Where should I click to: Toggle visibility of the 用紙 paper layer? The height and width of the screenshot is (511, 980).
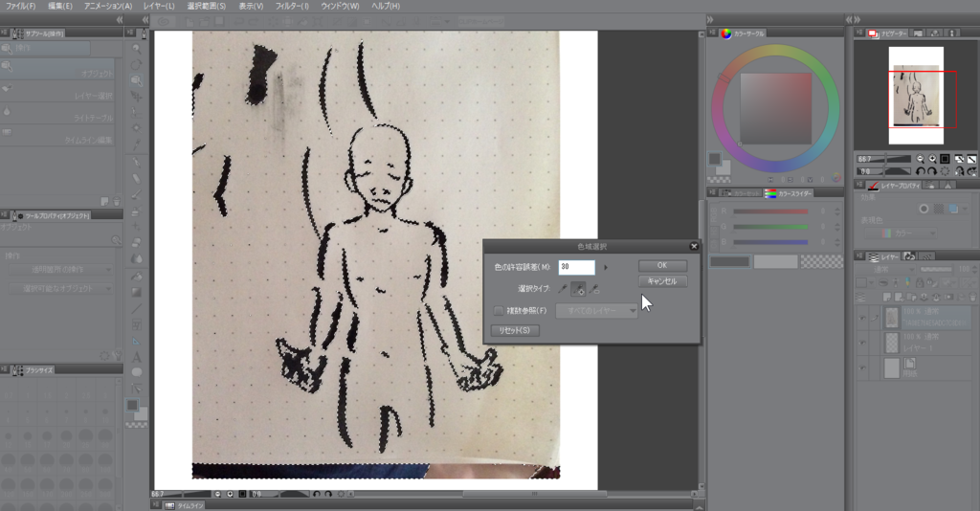(x=862, y=367)
